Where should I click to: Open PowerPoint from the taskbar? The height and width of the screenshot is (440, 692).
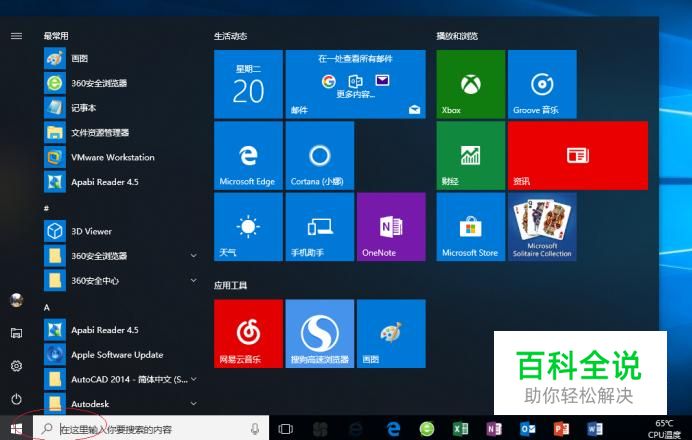pyautogui.click(x=561, y=429)
